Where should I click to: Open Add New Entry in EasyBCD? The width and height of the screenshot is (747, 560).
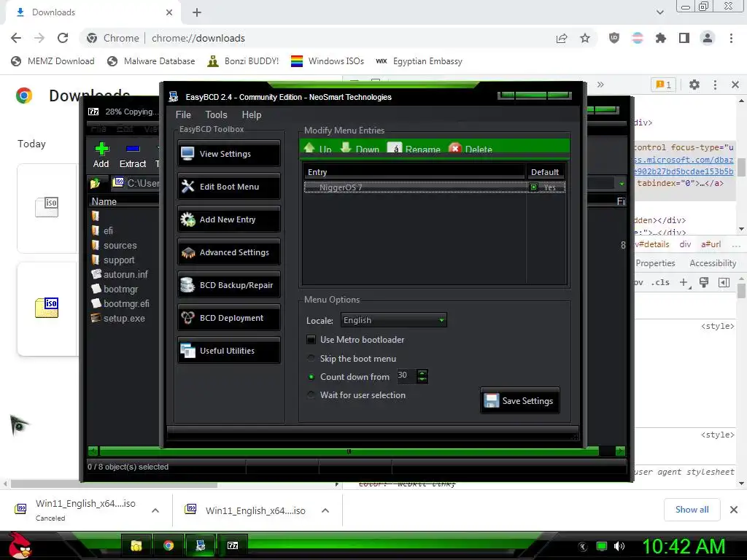(228, 219)
